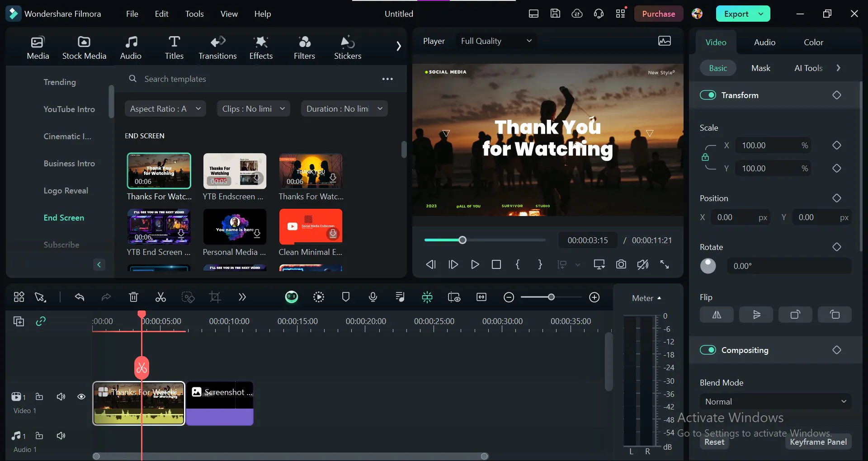Open the Blend Mode Normal dropdown
This screenshot has height=461, width=868.
click(775, 401)
